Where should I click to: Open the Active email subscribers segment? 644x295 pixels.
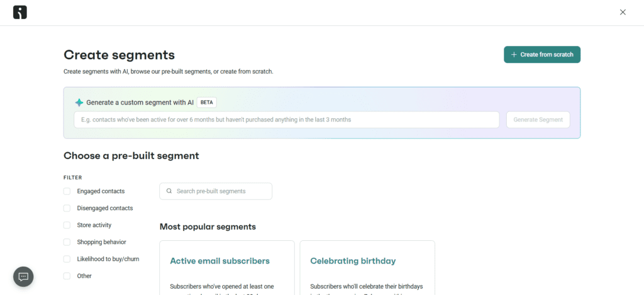pyautogui.click(x=219, y=261)
